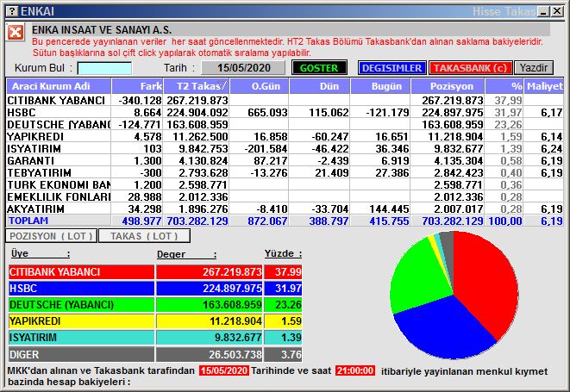Viewport: 570px width, 392px height.
Task: Click the blue HSBC legend bar
Action: click(81, 289)
